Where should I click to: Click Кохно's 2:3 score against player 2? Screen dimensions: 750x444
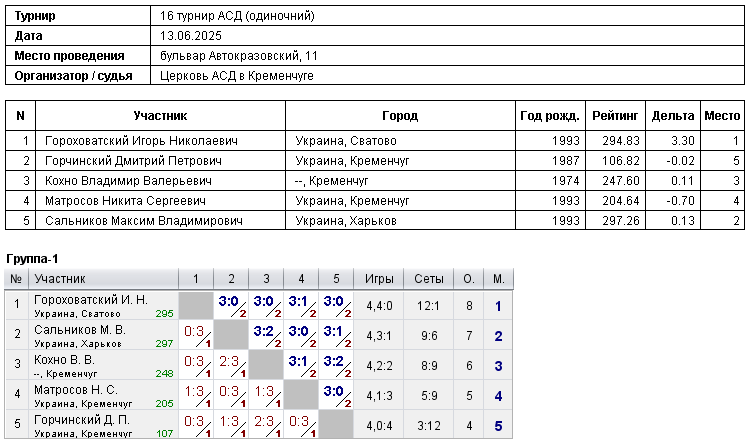point(229,362)
